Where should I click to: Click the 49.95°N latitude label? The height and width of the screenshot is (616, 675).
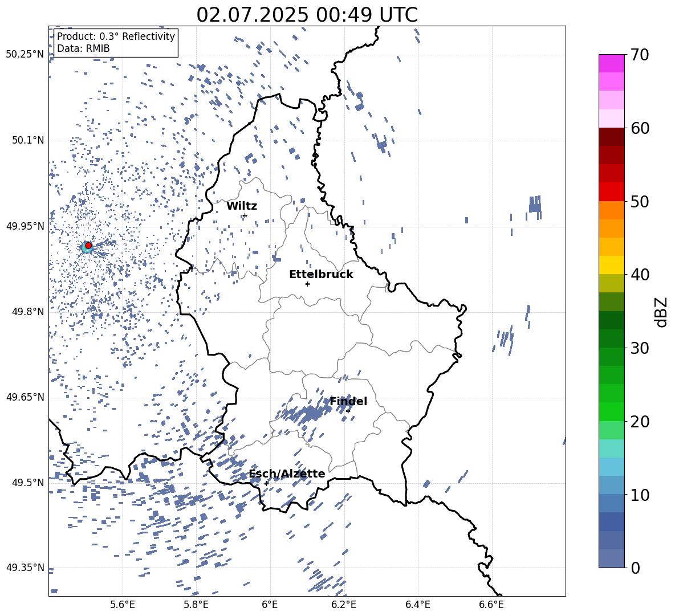pos(25,226)
